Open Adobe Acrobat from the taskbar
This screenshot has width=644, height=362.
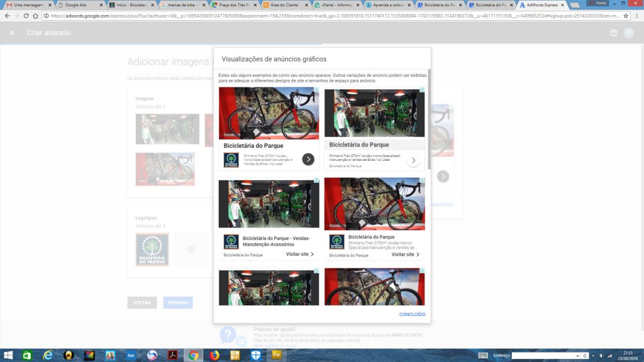point(173,355)
